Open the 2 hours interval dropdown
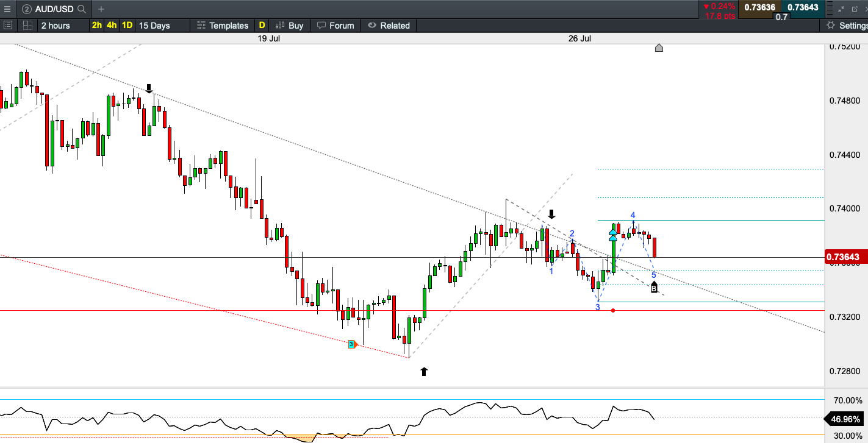The height and width of the screenshot is (443, 868). click(56, 25)
